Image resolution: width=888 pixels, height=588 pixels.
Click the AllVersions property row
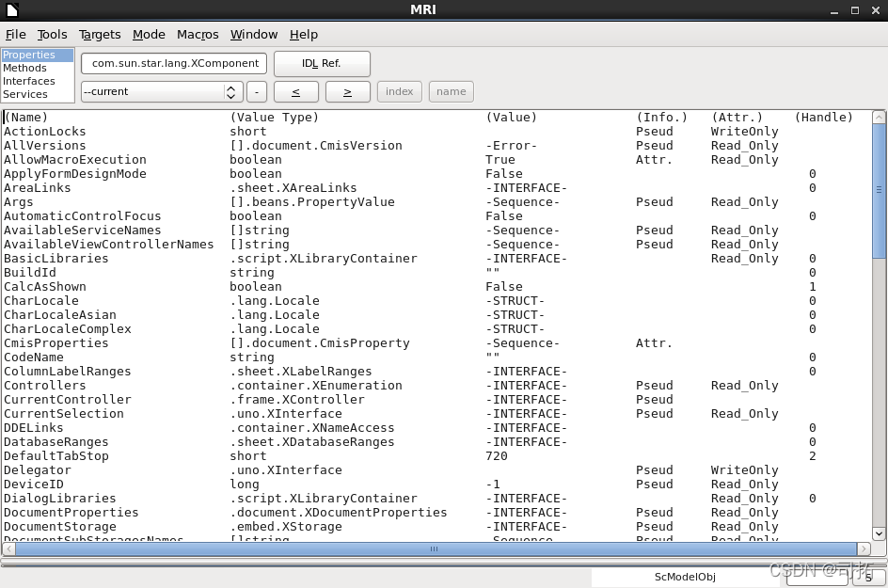pos(436,146)
